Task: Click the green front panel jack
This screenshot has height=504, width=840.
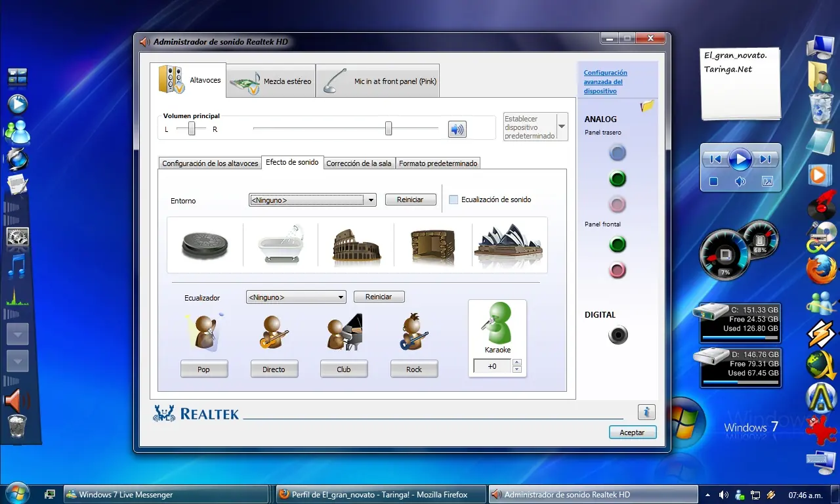Action: [618, 245]
